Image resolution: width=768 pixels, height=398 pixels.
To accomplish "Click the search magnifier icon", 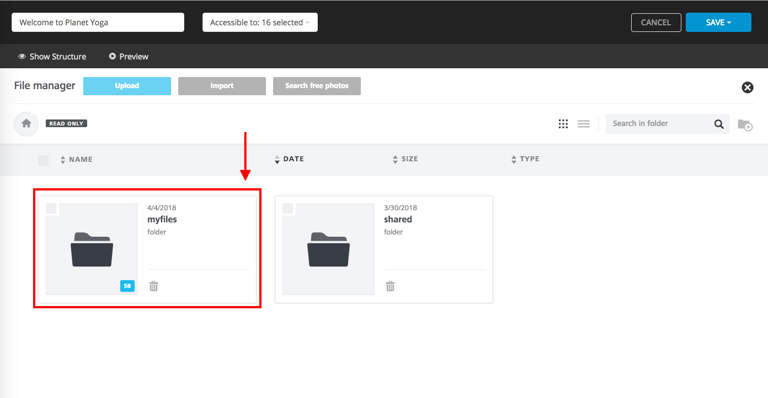I will 719,124.
